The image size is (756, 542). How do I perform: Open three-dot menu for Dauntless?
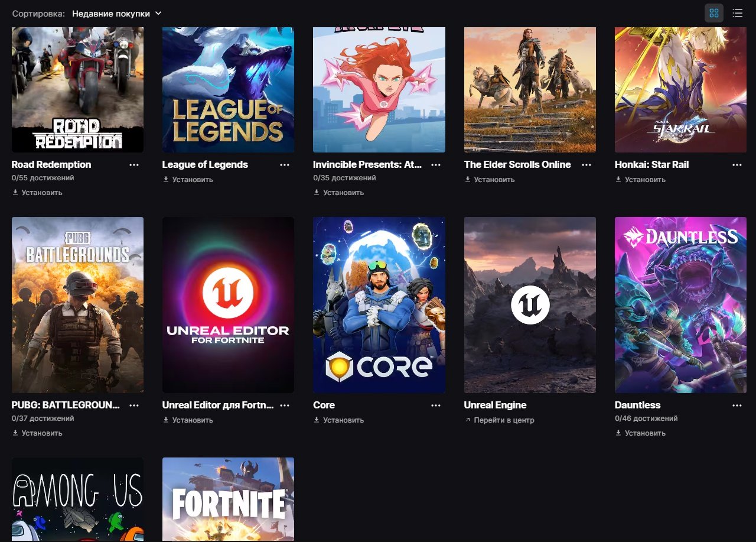point(737,405)
